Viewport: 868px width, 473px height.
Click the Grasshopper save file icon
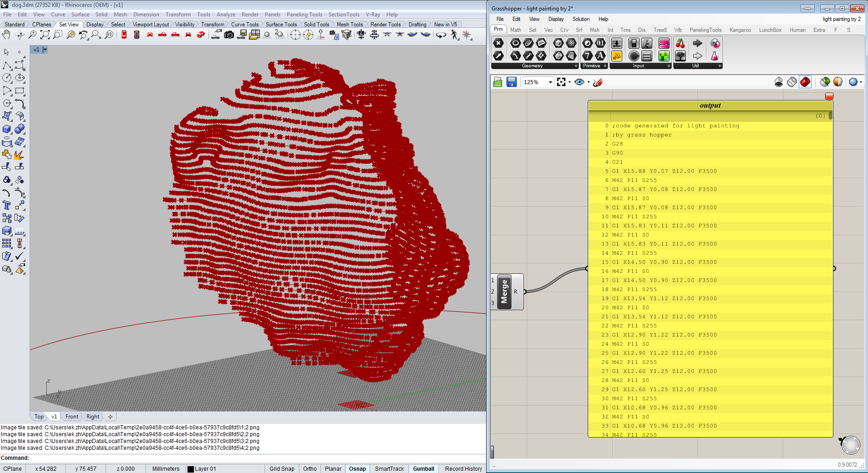tap(512, 82)
